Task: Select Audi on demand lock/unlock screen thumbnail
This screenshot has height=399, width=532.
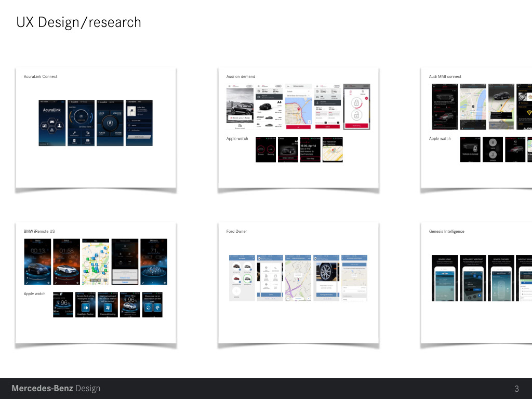Action: click(356, 107)
